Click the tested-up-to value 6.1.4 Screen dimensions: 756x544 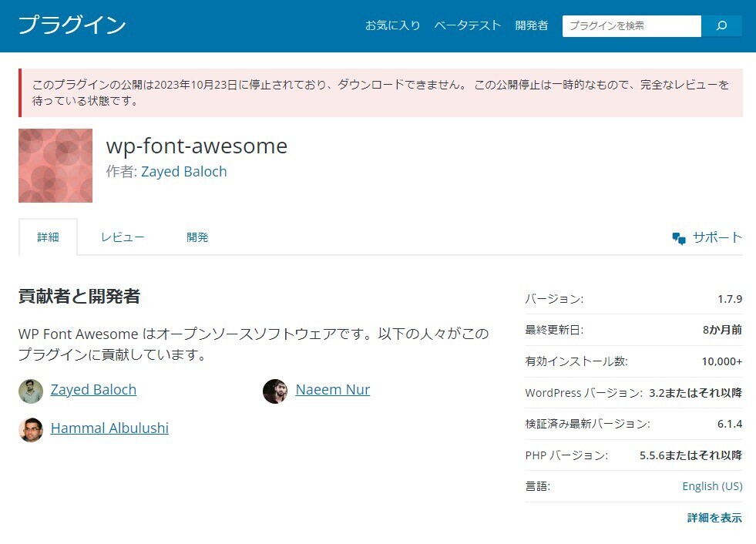point(730,424)
